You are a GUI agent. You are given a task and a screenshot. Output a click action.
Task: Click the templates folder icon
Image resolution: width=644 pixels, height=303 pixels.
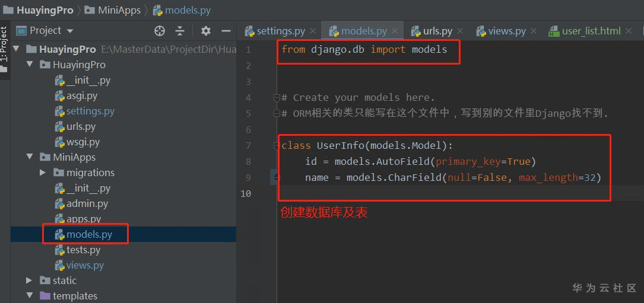point(45,296)
